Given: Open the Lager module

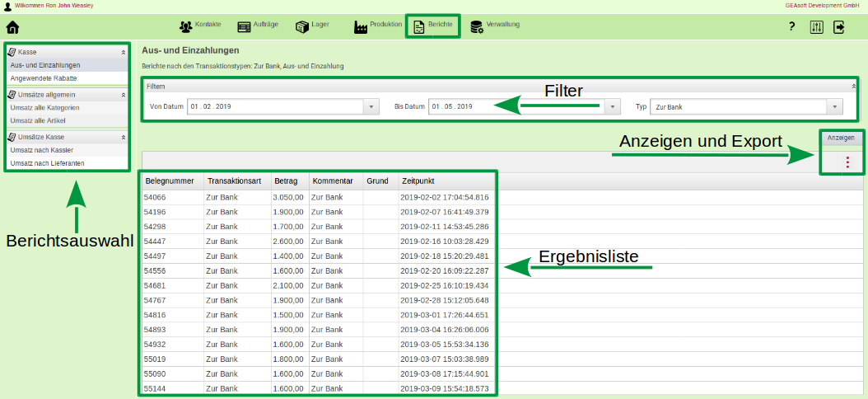Looking at the screenshot, I should pyautogui.click(x=312, y=26).
